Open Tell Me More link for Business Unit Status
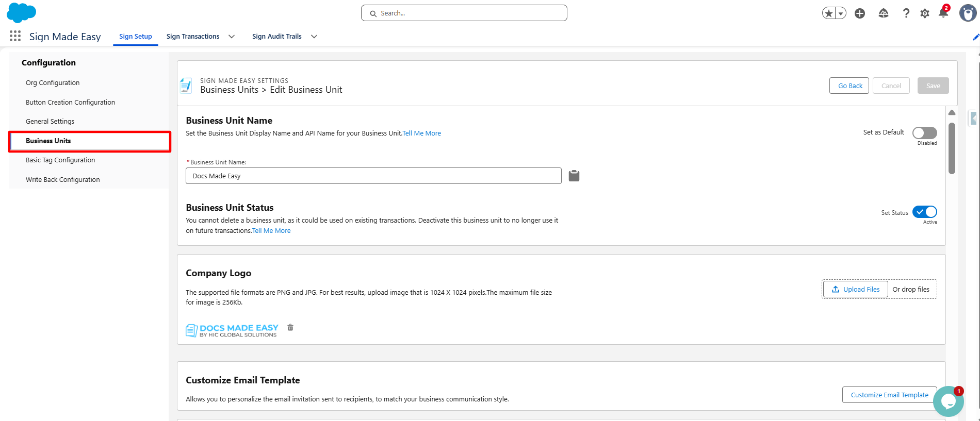This screenshot has height=421, width=980. point(271,231)
